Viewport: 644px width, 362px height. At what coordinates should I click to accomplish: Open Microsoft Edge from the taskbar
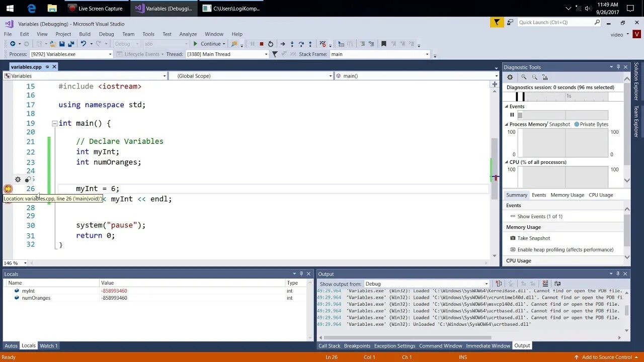pyautogui.click(x=31, y=8)
